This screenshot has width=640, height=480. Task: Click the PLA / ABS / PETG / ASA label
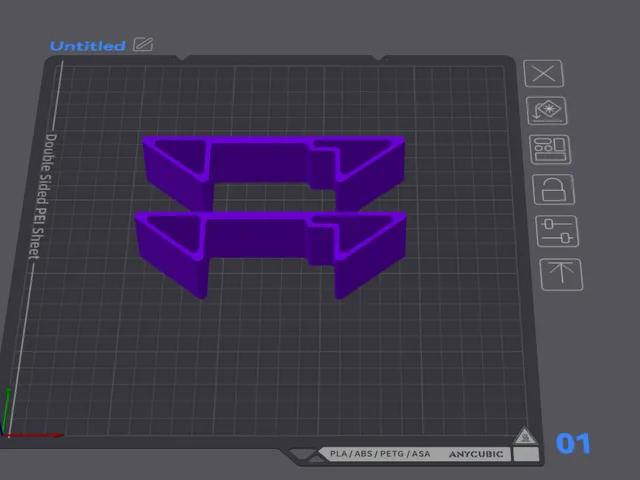pyautogui.click(x=380, y=454)
